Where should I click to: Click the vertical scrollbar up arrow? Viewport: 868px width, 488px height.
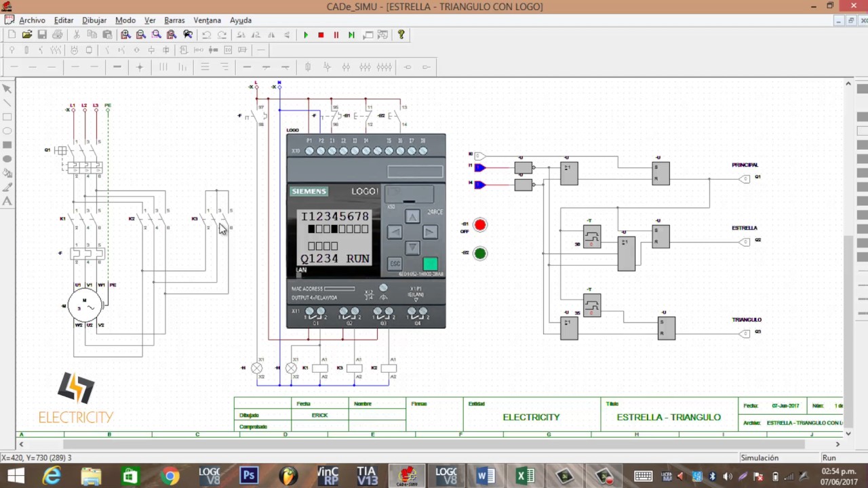(x=848, y=83)
